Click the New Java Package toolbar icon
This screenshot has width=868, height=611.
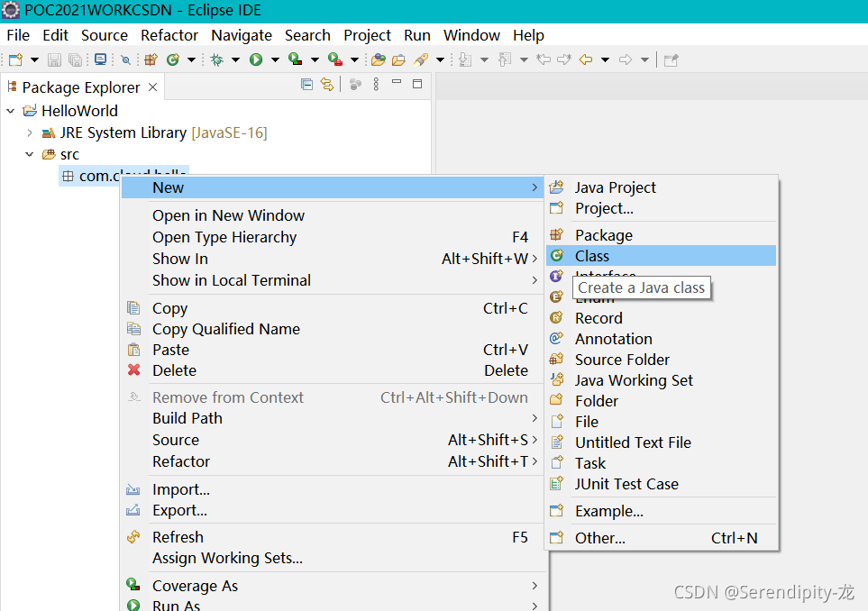coord(151,59)
